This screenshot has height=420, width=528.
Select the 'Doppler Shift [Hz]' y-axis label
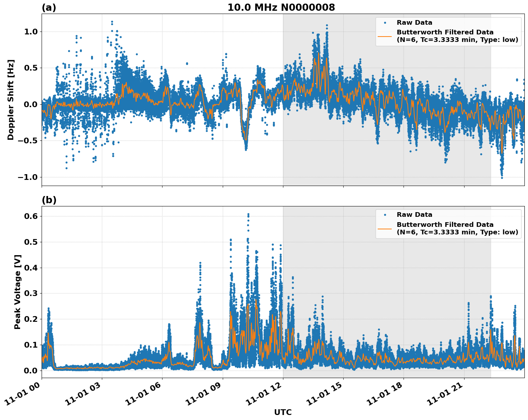coord(11,100)
